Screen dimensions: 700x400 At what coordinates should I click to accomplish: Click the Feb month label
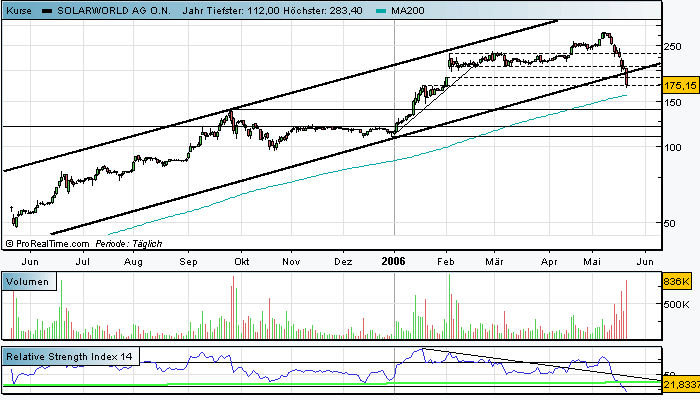pos(446,262)
